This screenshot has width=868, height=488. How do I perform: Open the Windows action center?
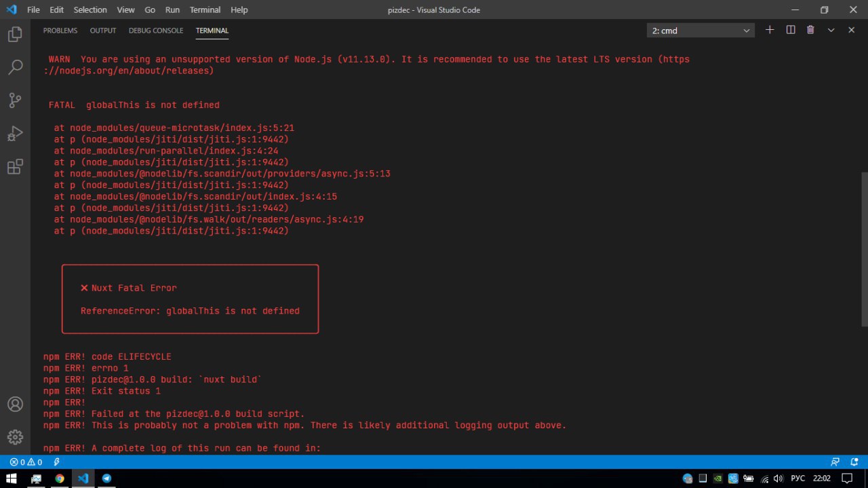click(x=847, y=478)
